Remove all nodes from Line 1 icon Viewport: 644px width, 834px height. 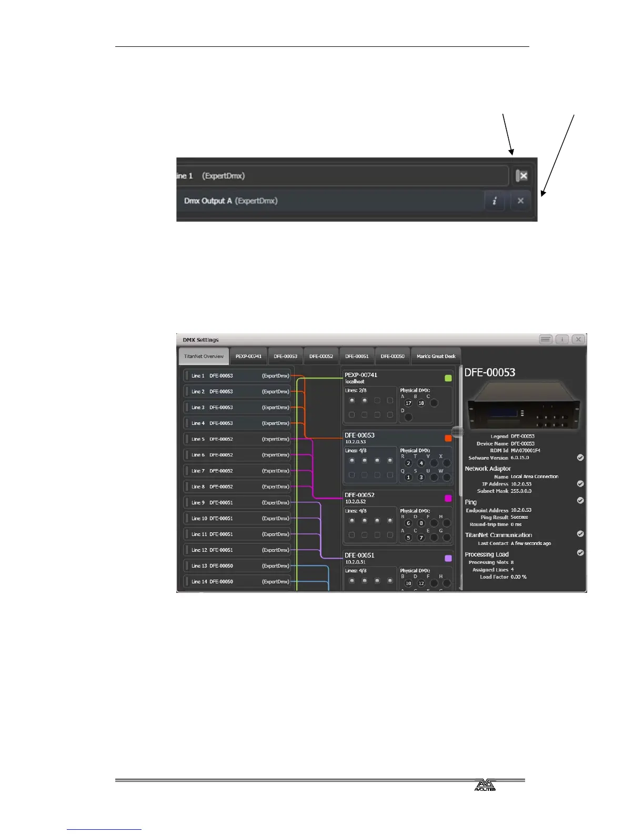[x=521, y=176]
